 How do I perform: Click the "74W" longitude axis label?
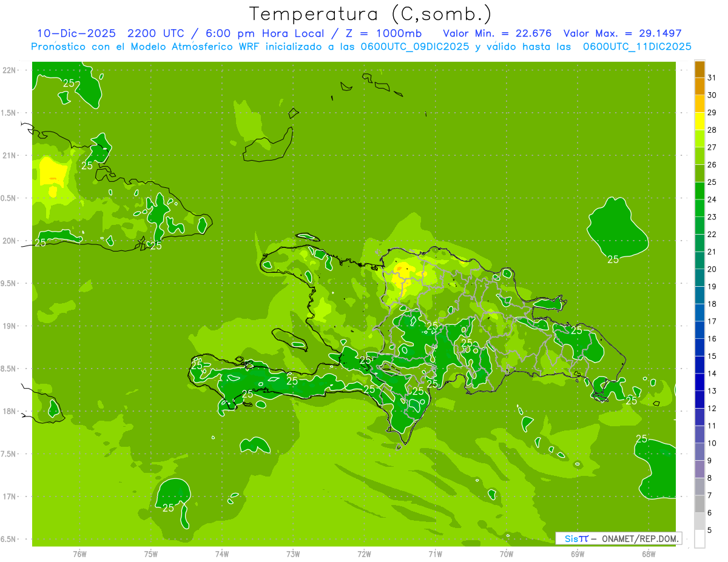[x=222, y=554]
